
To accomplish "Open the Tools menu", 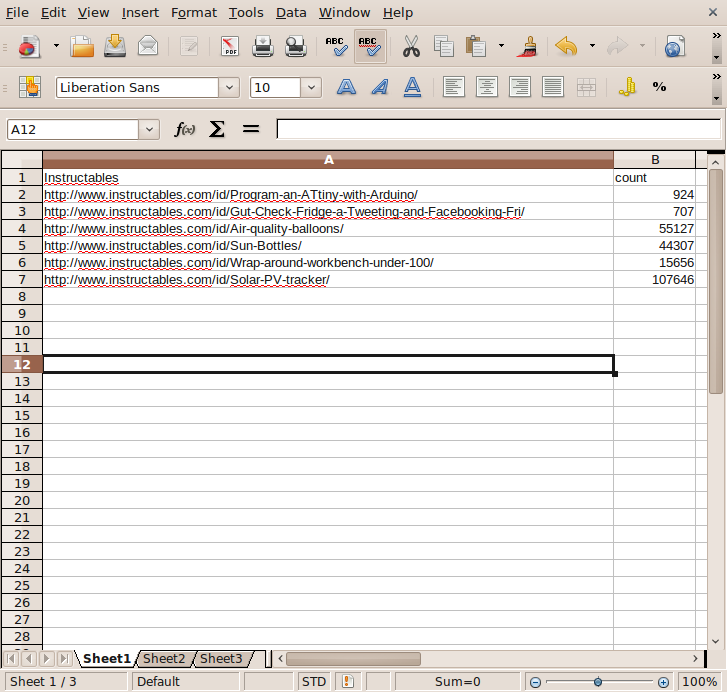I will click(x=246, y=13).
